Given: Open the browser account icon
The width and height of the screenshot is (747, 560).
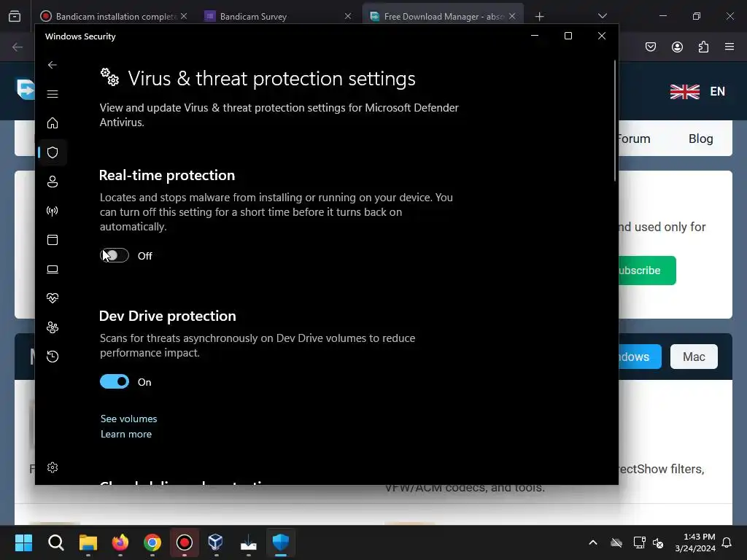Looking at the screenshot, I should 677,47.
